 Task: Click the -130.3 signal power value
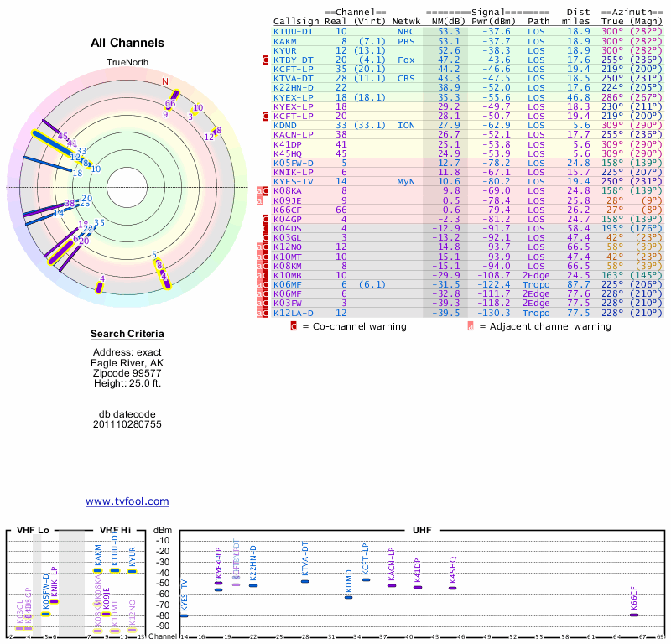point(494,314)
